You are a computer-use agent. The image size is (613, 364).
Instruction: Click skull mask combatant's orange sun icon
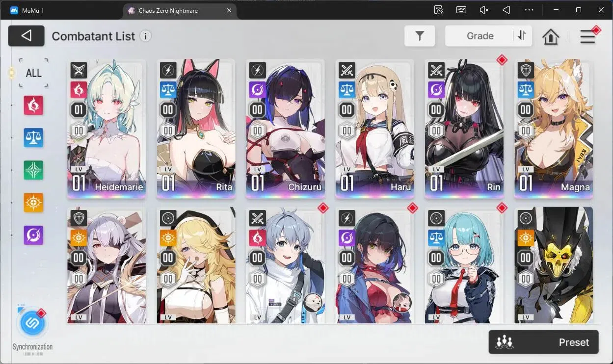[x=526, y=238]
